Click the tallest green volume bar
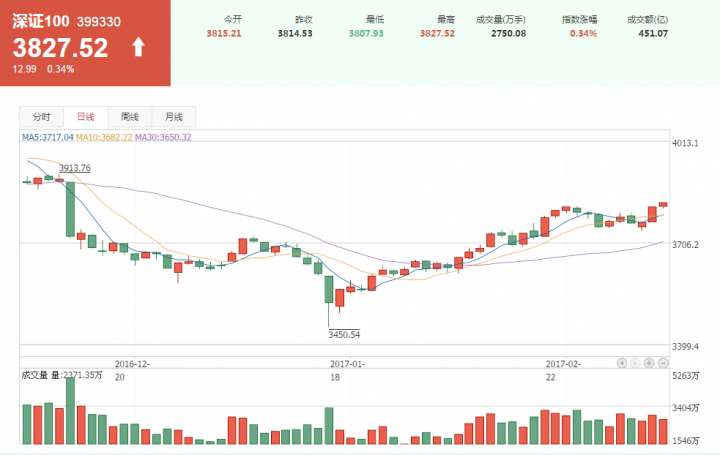720x455 pixels. pos(70,410)
